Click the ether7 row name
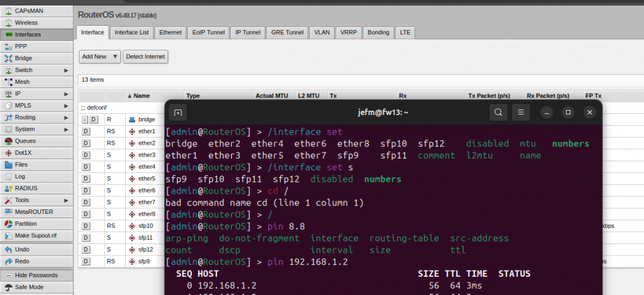 click(x=147, y=203)
